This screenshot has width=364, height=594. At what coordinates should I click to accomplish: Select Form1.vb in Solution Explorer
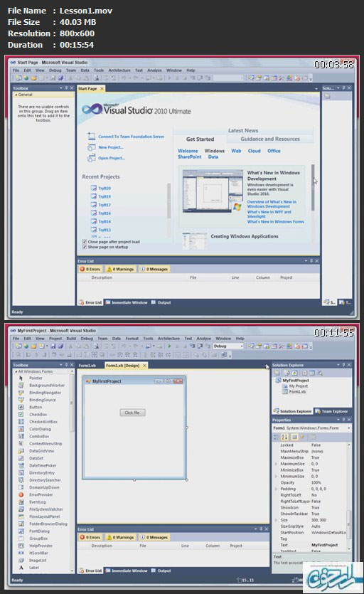[x=297, y=392]
